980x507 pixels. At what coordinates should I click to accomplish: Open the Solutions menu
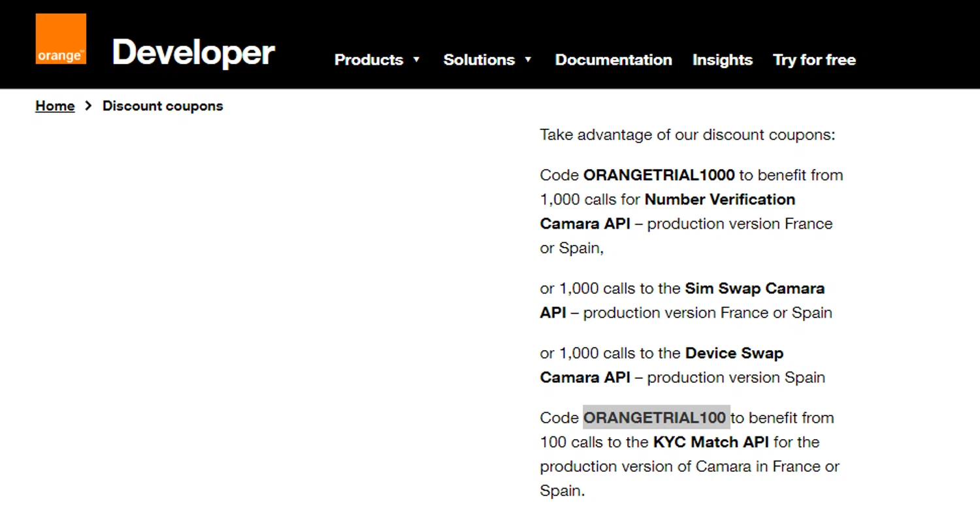coord(479,59)
